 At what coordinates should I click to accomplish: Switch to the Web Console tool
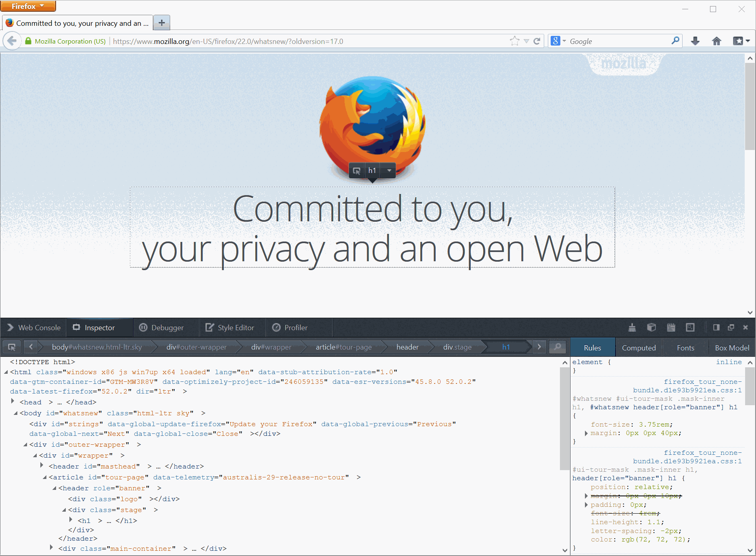[x=34, y=327]
